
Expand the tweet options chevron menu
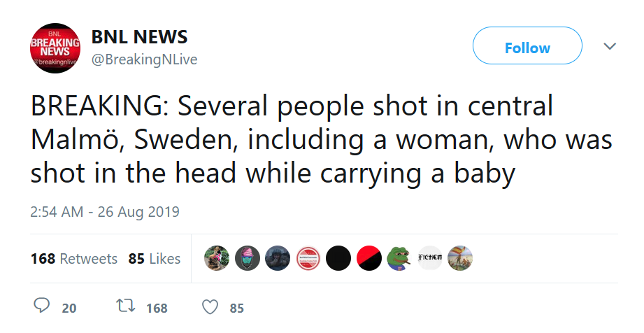pyautogui.click(x=610, y=47)
